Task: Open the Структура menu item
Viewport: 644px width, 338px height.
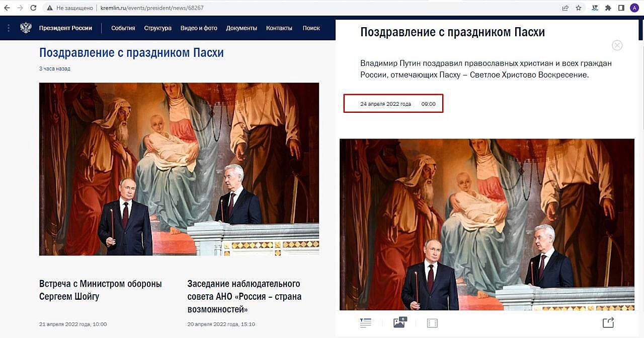Action: (x=157, y=28)
